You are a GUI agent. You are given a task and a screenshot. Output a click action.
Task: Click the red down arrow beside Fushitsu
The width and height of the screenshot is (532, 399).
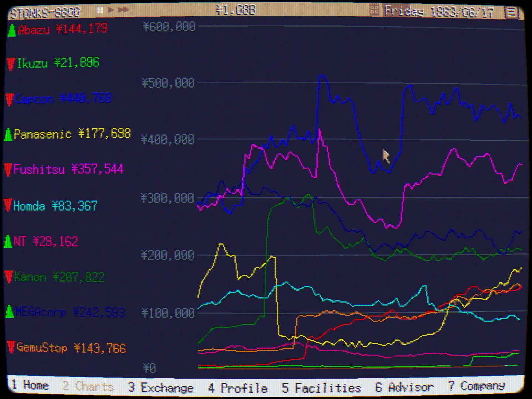coord(8,170)
